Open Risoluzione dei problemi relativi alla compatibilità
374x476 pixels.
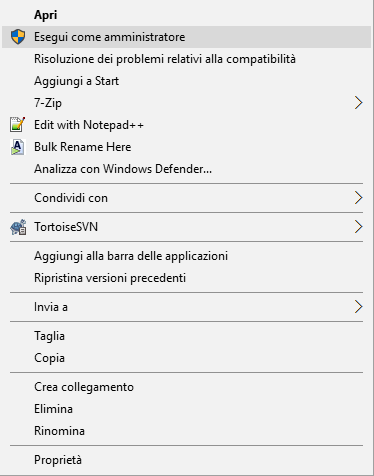click(187, 59)
